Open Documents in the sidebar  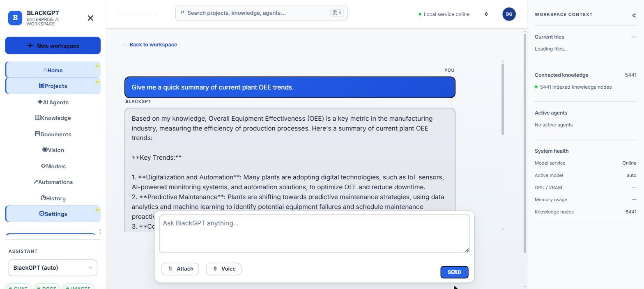[53, 134]
